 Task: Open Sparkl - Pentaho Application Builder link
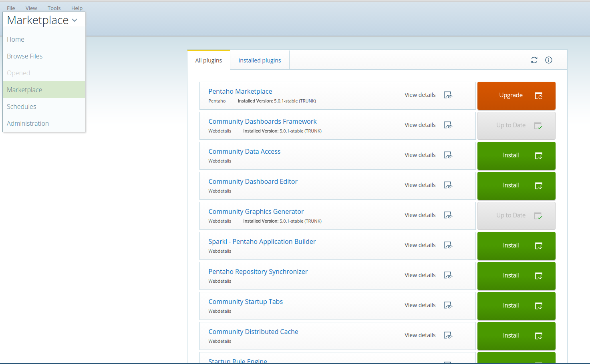tap(262, 241)
